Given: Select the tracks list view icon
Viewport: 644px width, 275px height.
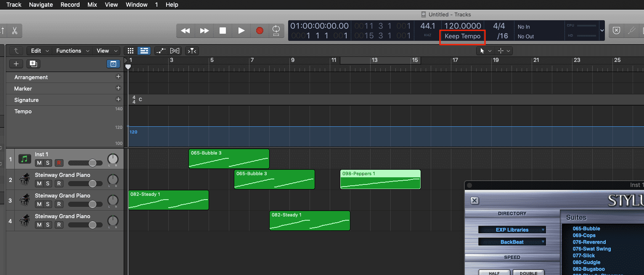Looking at the screenshot, I should [x=144, y=51].
